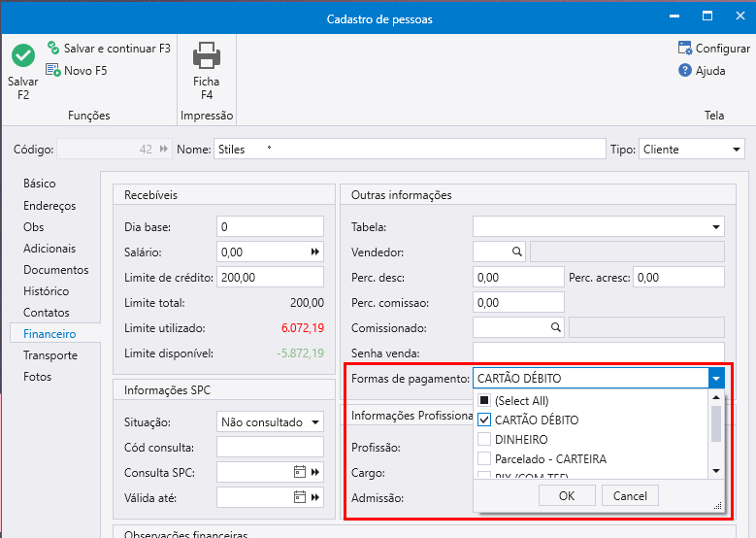
Task: Toggle the (Select All) checkbox
Action: [484, 400]
